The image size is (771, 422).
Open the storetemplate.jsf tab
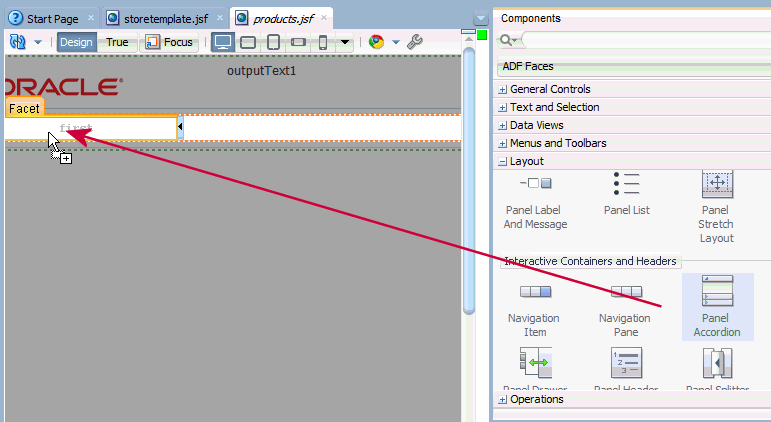[165, 19]
